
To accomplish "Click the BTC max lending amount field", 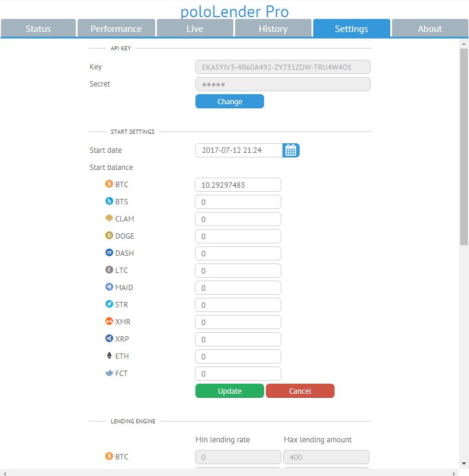I will click(326, 457).
